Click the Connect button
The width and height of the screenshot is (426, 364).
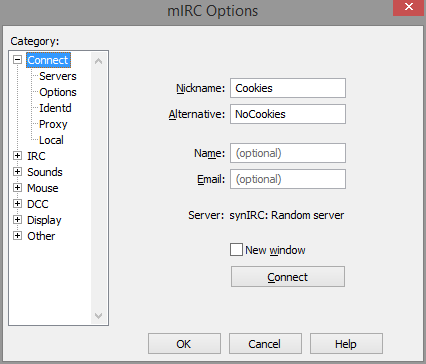[x=288, y=277]
